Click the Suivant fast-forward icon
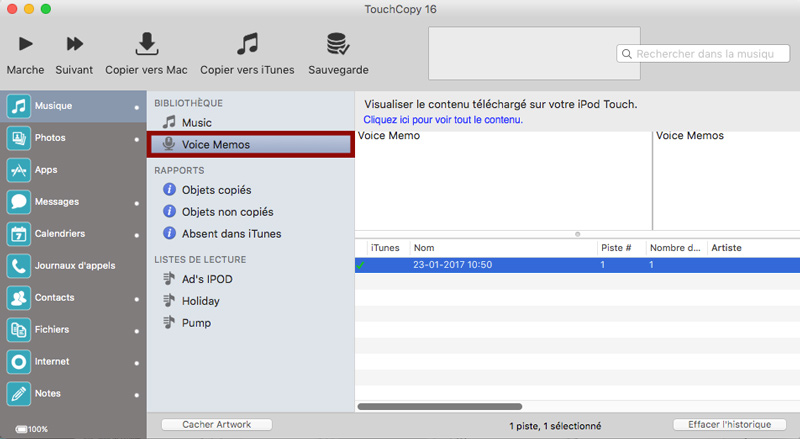Image resolution: width=800 pixels, height=439 pixels. click(74, 44)
